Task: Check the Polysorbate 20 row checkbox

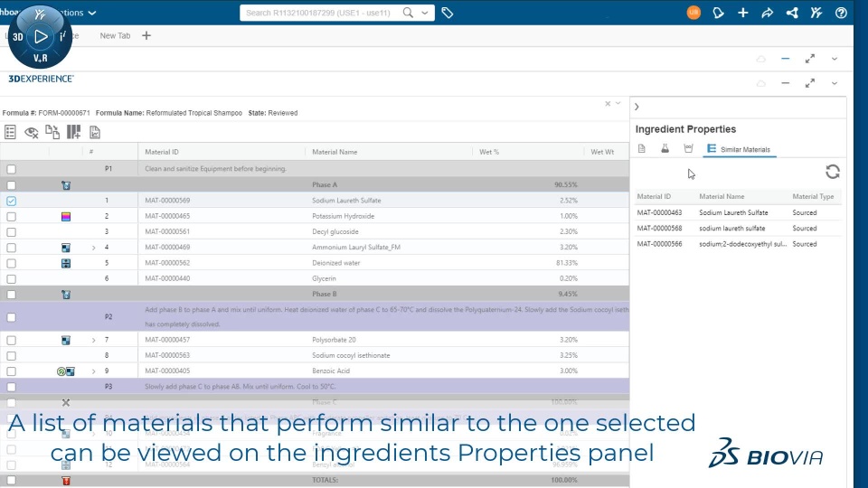Action: [12, 340]
